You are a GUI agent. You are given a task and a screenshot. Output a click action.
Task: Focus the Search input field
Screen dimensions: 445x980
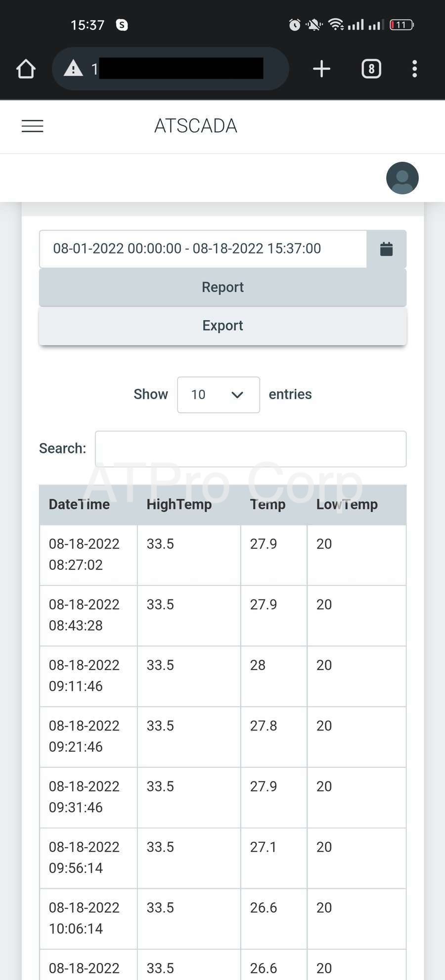point(250,449)
